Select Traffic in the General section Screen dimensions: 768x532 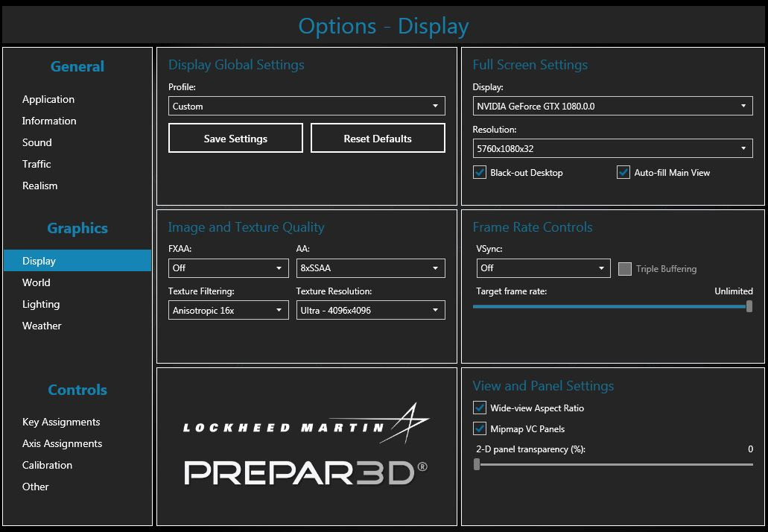pyautogui.click(x=37, y=164)
